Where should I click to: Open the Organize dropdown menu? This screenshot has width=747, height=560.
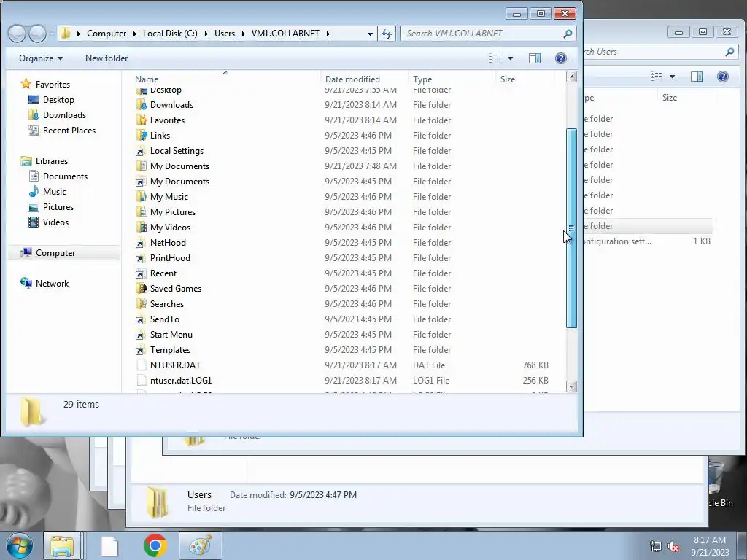[x=41, y=58]
